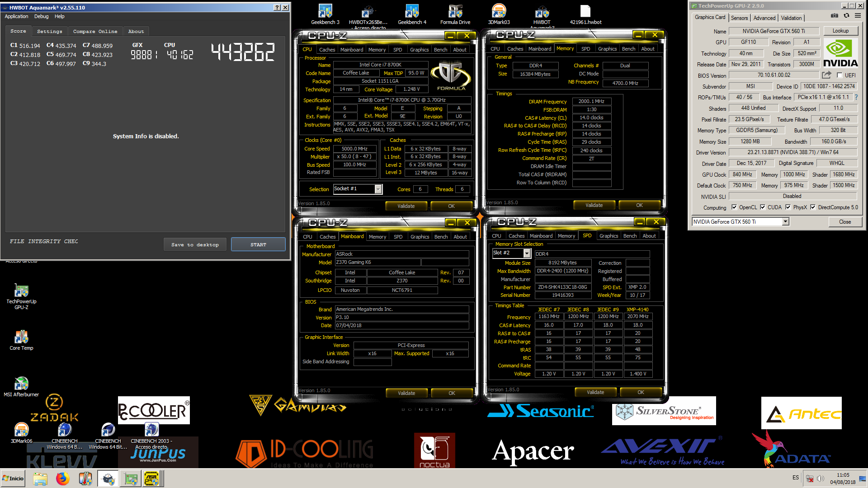Open the Help menu in Aquamark
This screenshot has height=488, width=868.
pos(59,16)
